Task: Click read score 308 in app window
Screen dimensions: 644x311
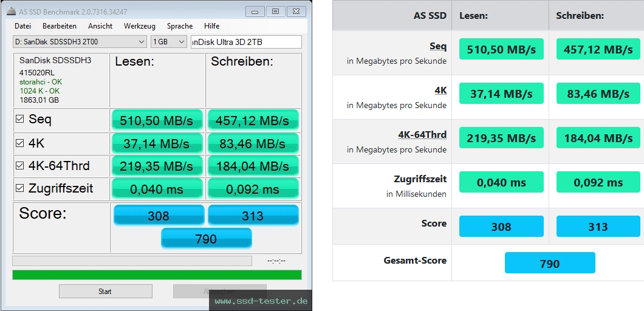Action: 159,215
